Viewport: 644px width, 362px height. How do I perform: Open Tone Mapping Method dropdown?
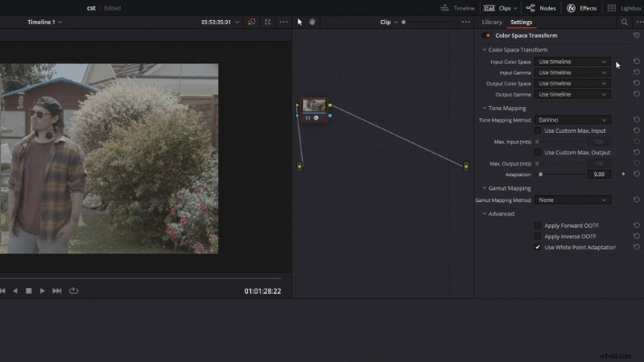[x=572, y=120]
